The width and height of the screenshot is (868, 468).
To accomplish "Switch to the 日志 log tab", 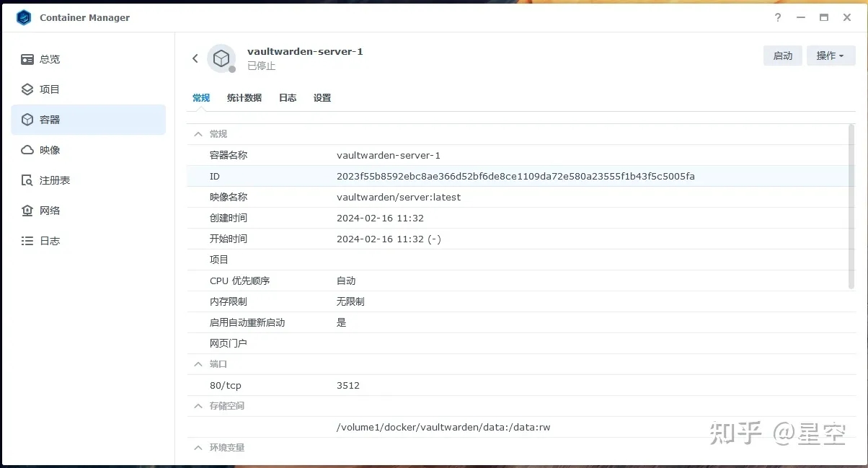I will 288,98.
